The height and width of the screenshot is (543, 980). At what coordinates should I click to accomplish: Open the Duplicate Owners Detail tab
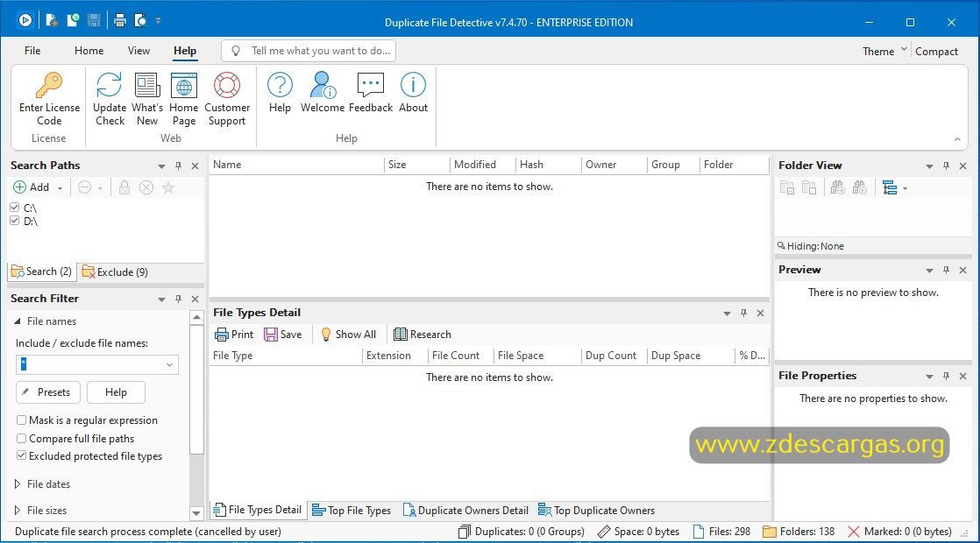pos(466,511)
